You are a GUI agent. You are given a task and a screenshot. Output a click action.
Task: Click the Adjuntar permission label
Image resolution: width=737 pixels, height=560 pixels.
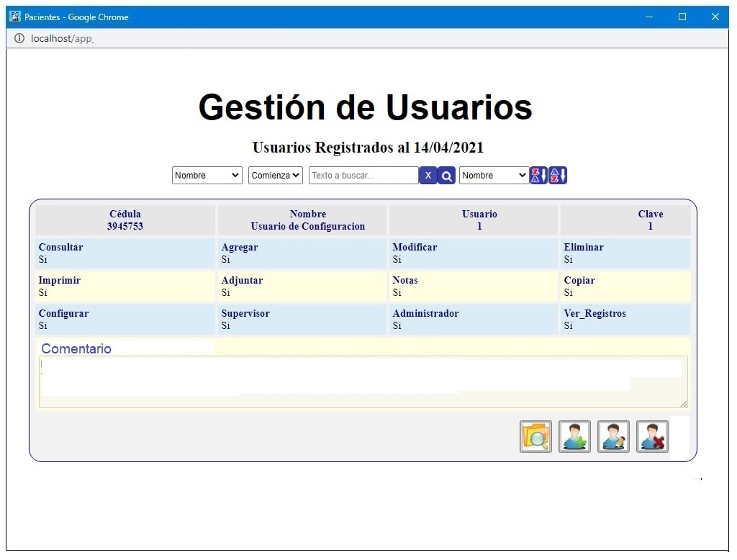pos(242,280)
